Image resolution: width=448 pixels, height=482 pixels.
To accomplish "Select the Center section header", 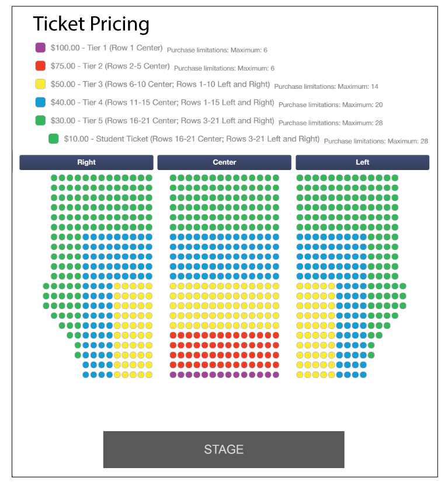I will click(224, 162).
